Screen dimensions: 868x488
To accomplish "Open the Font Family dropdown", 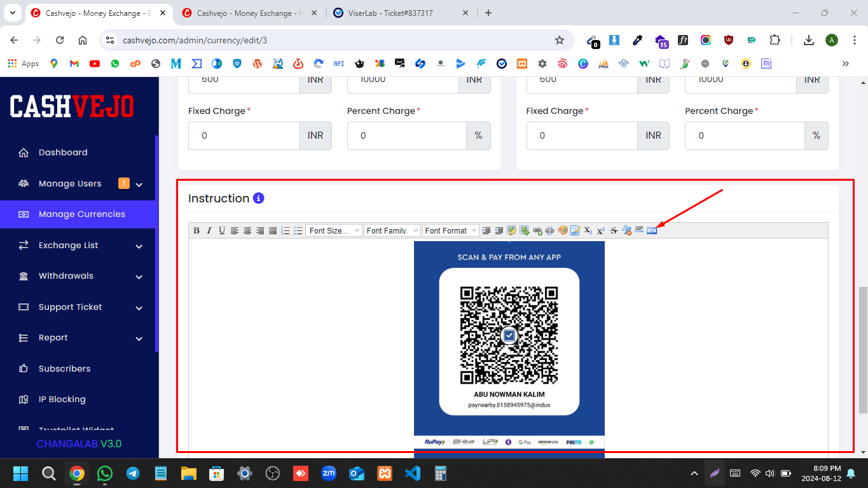I will click(x=392, y=230).
